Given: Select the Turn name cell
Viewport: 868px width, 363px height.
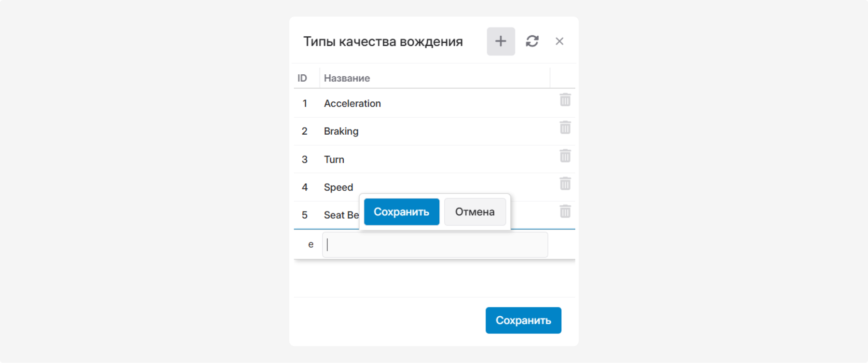Looking at the screenshot, I should click(x=435, y=159).
